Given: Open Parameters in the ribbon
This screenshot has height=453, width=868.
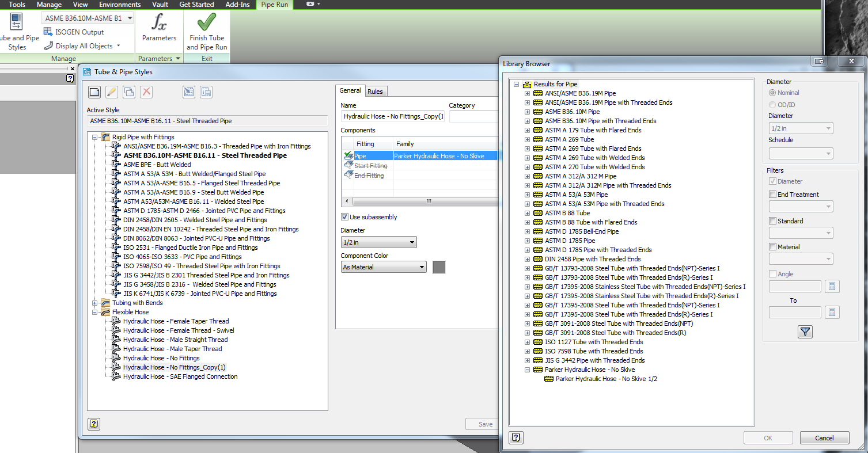Looking at the screenshot, I should click(x=159, y=29).
